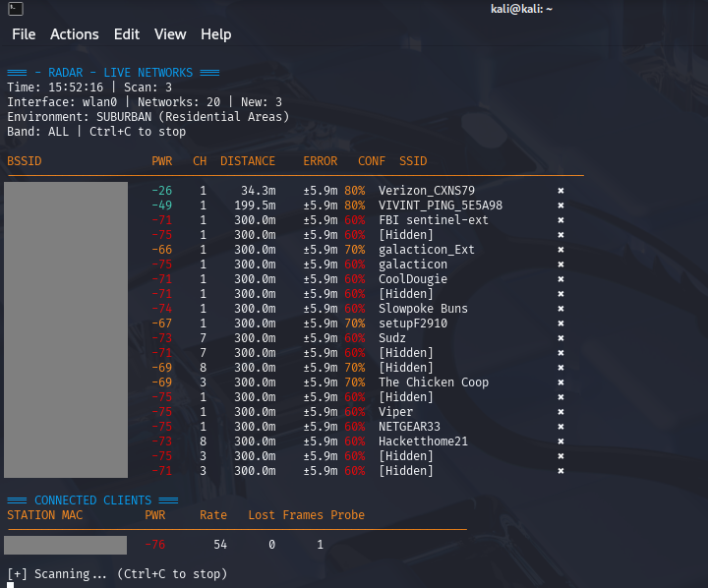Open the Help menu

(215, 34)
